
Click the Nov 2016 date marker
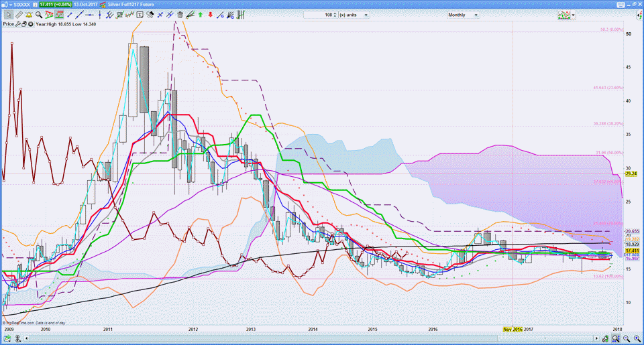pyautogui.click(x=513, y=329)
